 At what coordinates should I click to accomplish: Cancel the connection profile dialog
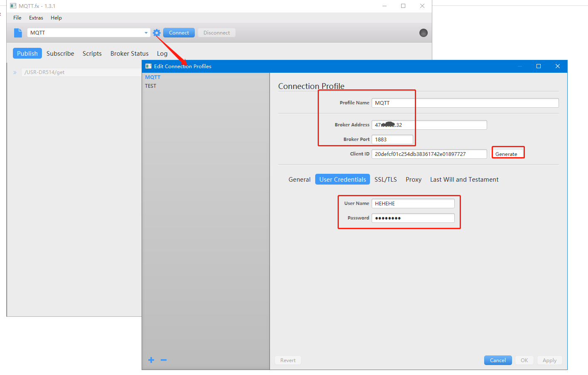click(x=498, y=360)
